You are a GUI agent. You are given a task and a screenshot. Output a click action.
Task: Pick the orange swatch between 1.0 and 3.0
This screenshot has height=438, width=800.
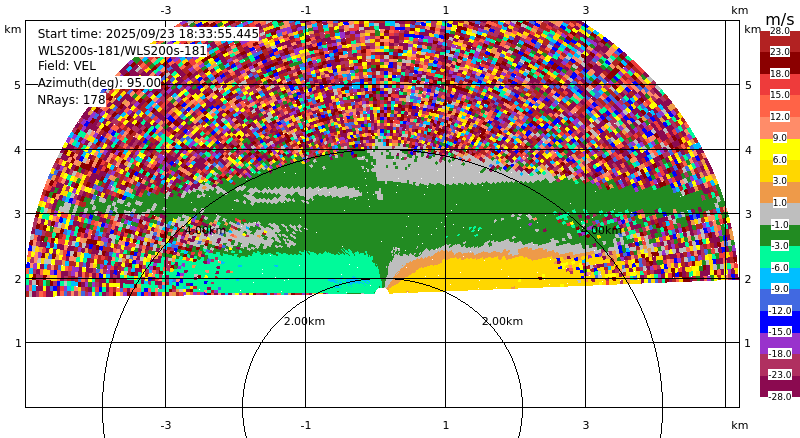click(780, 192)
